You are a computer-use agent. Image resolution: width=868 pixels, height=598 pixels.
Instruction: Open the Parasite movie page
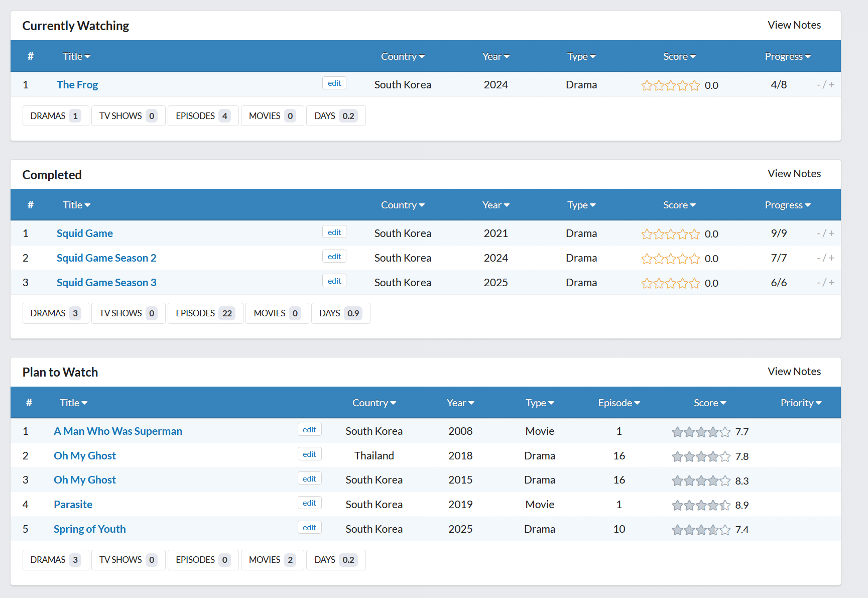point(73,505)
